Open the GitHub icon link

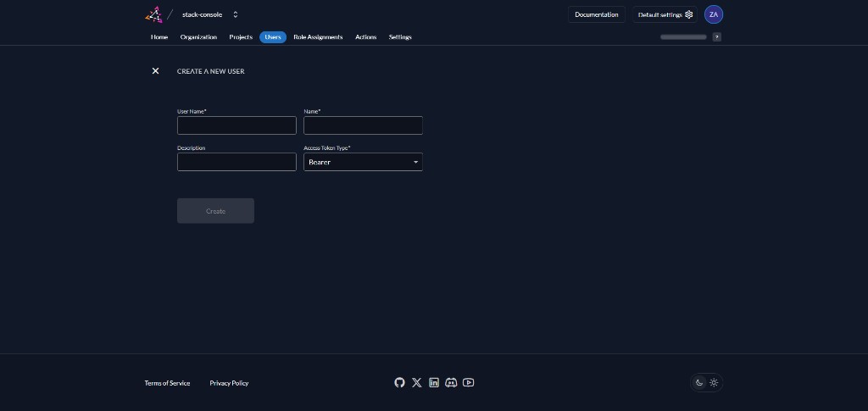(400, 383)
